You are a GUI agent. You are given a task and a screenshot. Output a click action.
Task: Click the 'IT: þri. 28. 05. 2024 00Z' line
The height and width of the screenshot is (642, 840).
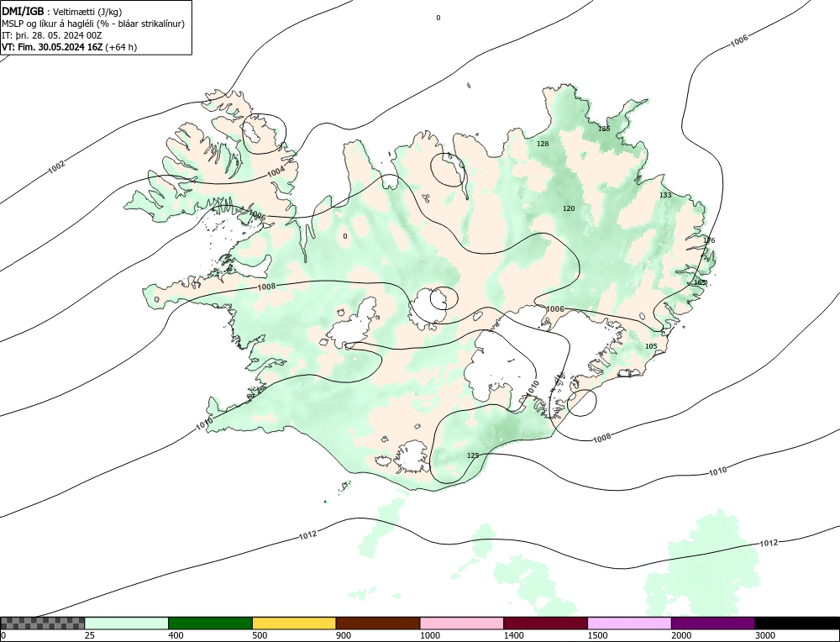point(52,35)
